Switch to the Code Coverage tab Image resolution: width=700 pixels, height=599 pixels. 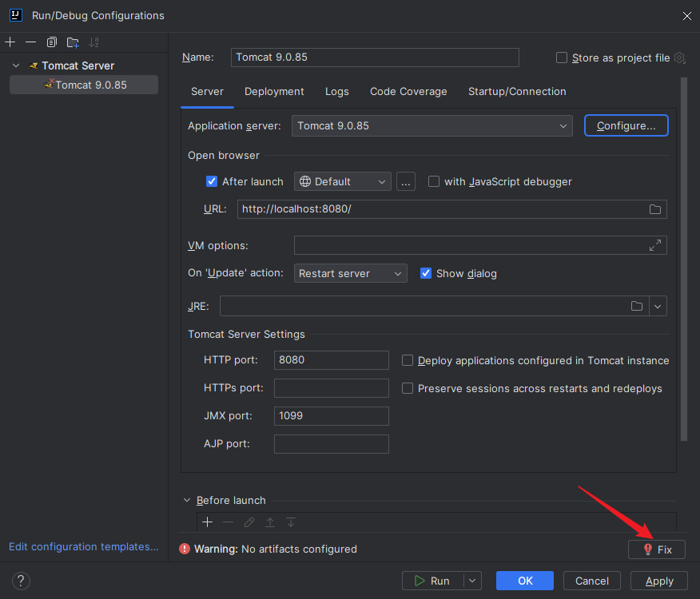[x=408, y=92]
